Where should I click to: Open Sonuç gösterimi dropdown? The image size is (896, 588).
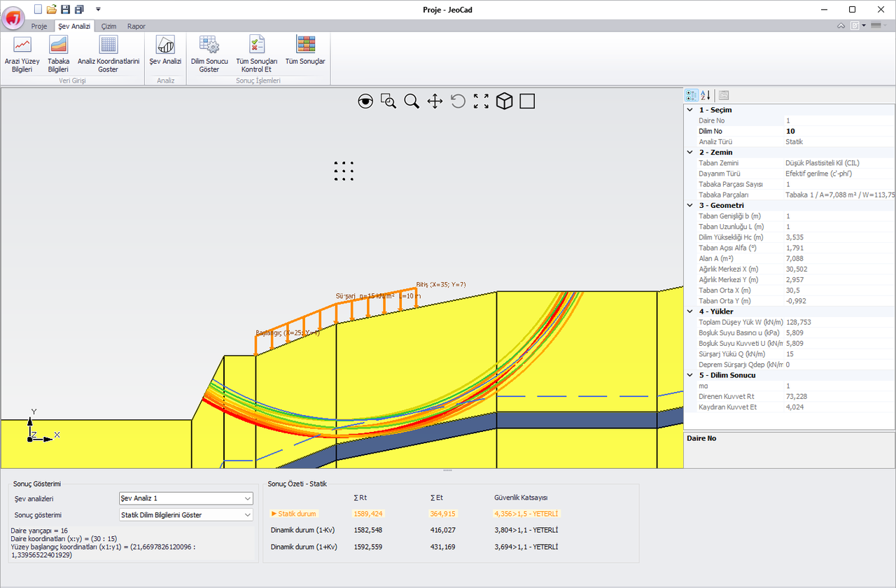click(x=186, y=515)
